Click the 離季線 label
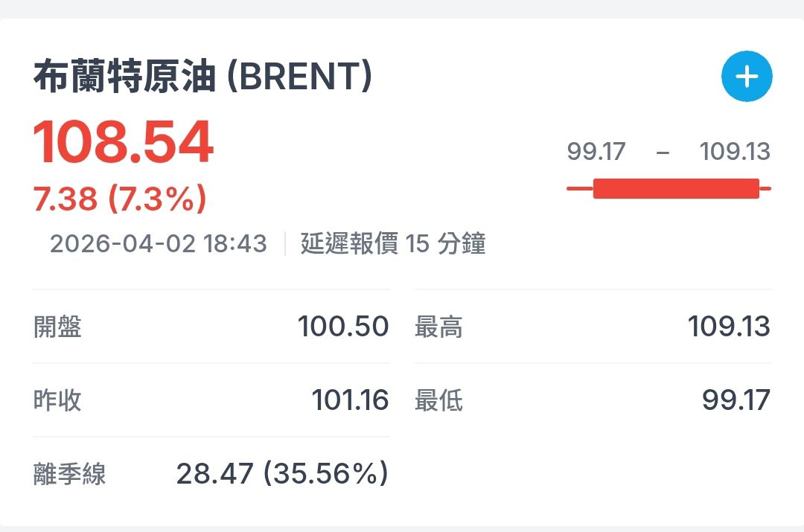804x532 pixels. click(x=70, y=474)
